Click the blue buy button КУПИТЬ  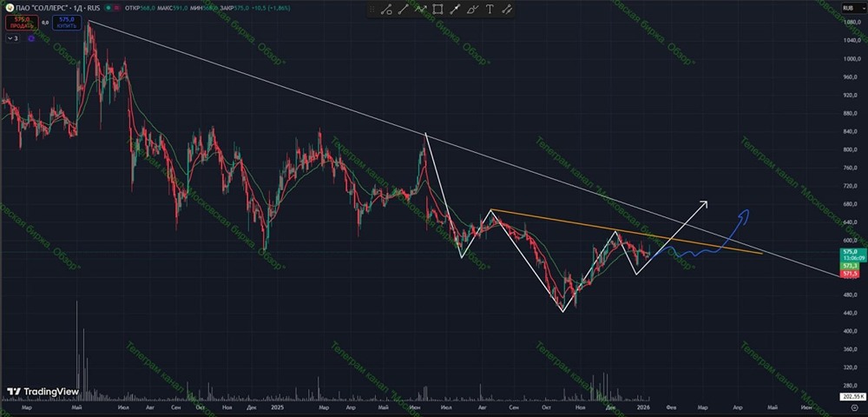[67, 23]
